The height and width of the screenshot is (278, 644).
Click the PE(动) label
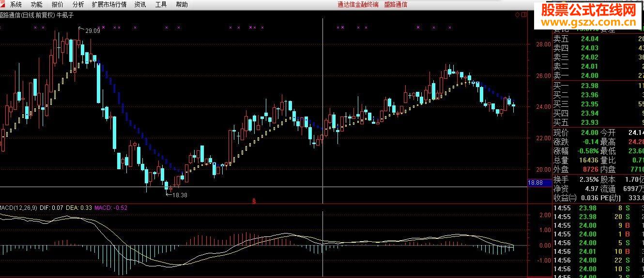[x=611, y=198]
